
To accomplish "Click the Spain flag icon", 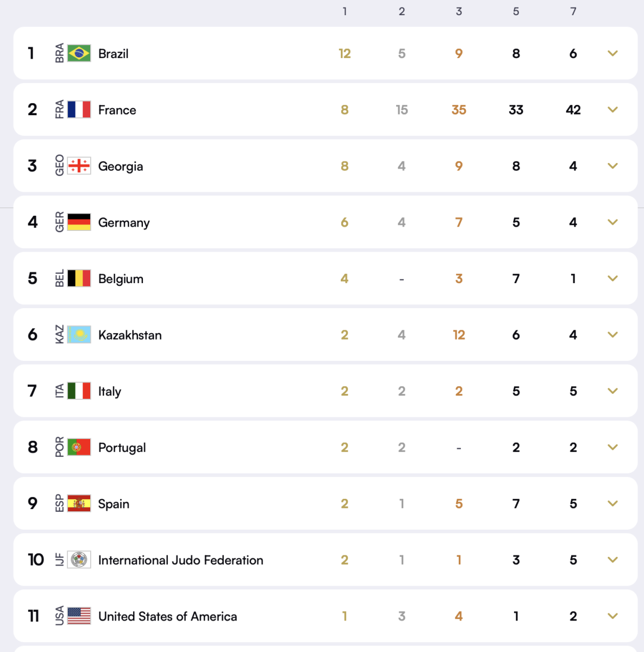I will [x=79, y=504].
